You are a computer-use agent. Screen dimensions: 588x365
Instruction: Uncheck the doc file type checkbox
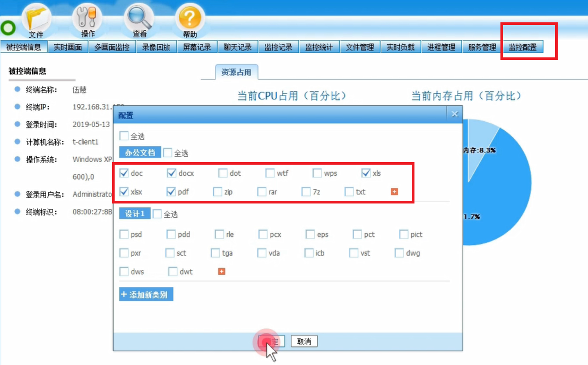[x=124, y=173]
